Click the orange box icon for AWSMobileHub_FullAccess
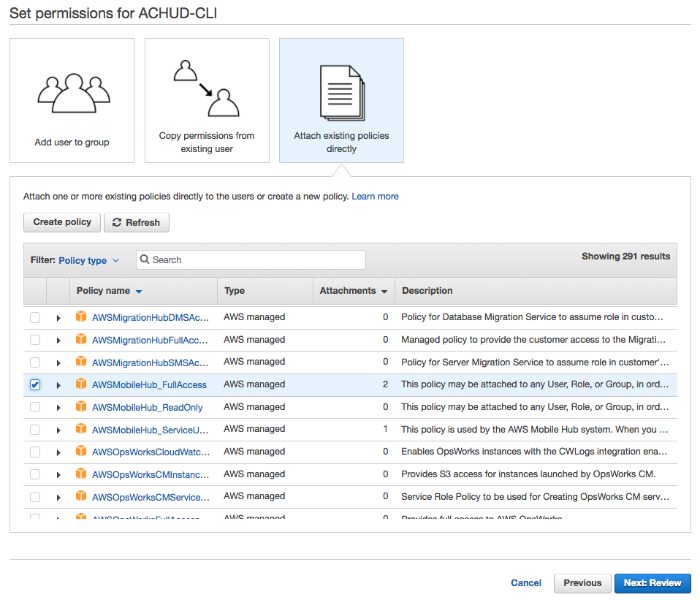 (81, 383)
